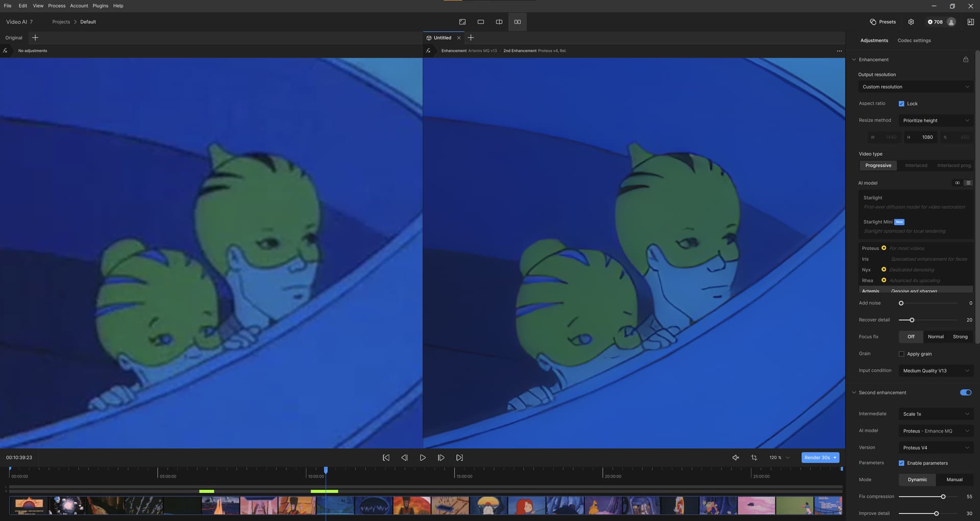Open the three-dot options for the enhanced preview
The height and width of the screenshot is (521, 980).
click(839, 51)
